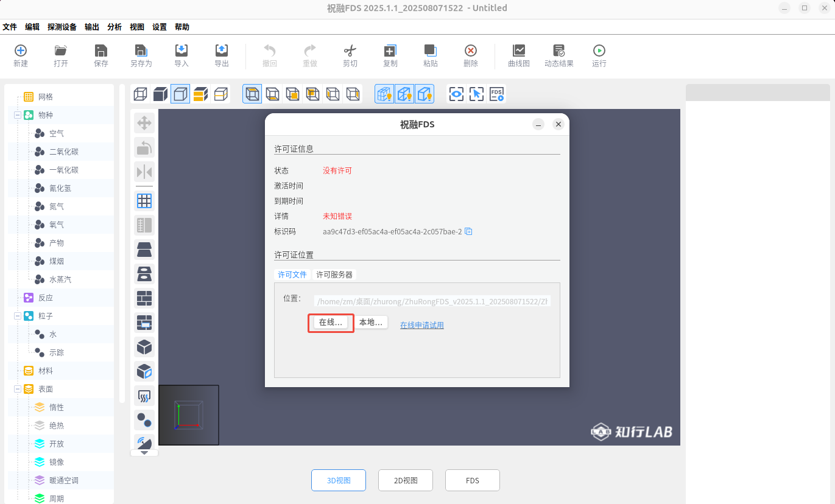Toggle the grid cube lightbulb visibility

(x=384, y=94)
